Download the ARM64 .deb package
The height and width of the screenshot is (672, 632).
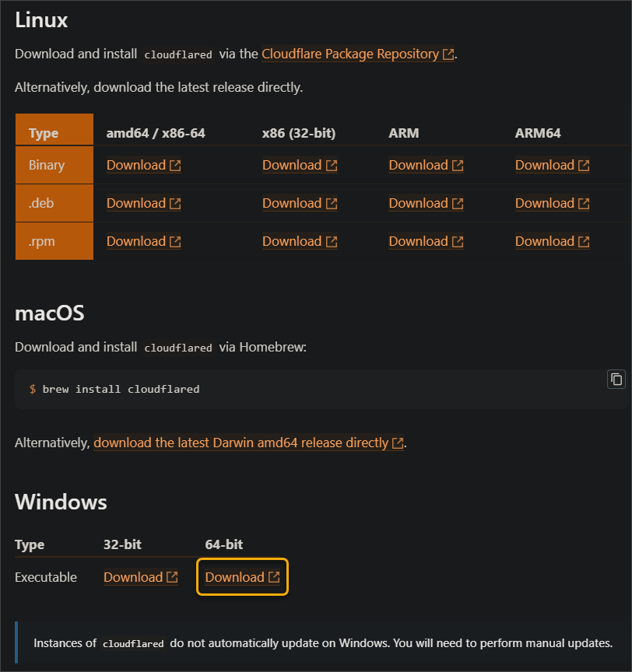click(553, 203)
